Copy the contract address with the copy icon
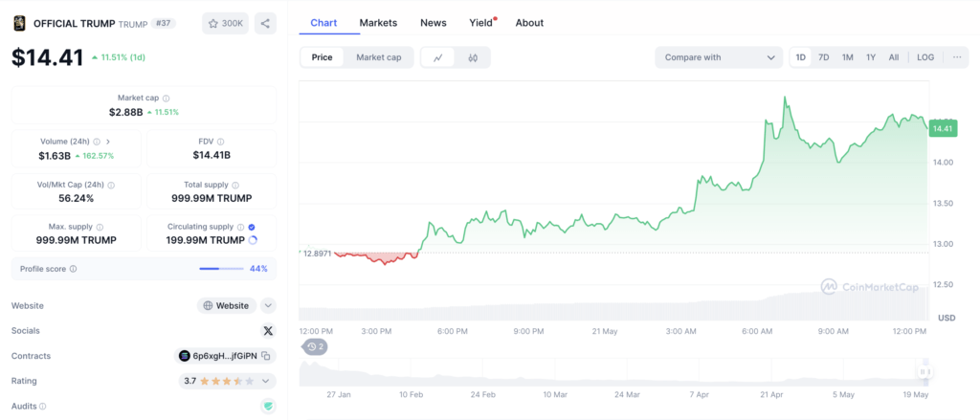This screenshot has width=980, height=420. (266, 356)
